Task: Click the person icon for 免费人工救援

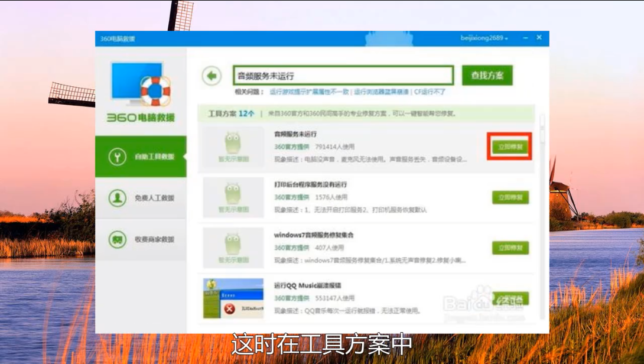Action: 117,198
